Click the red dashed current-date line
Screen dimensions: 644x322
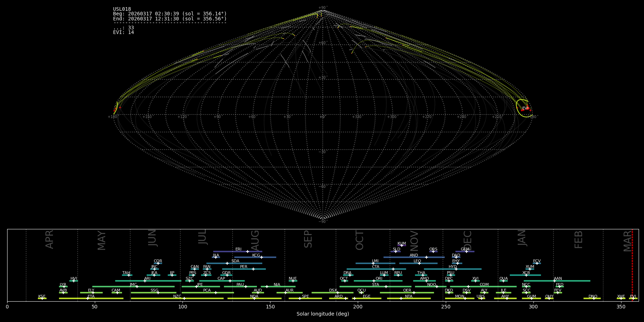[632, 265]
